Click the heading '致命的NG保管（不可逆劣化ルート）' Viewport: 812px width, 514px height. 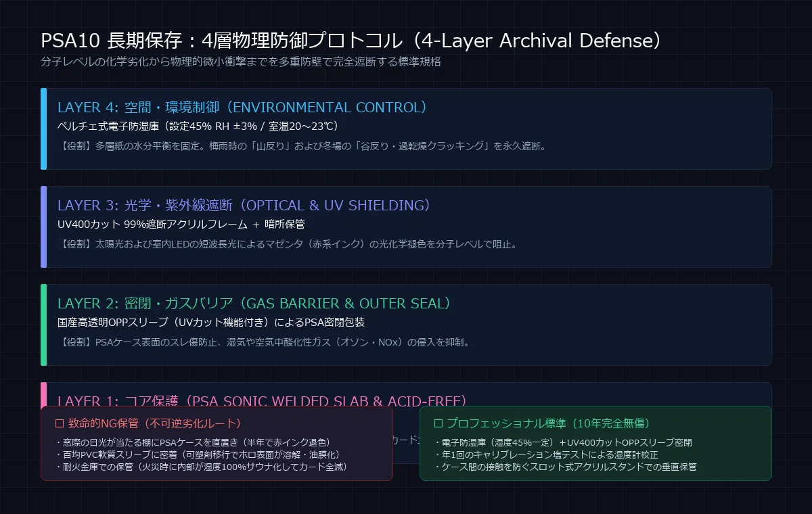pos(148,423)
